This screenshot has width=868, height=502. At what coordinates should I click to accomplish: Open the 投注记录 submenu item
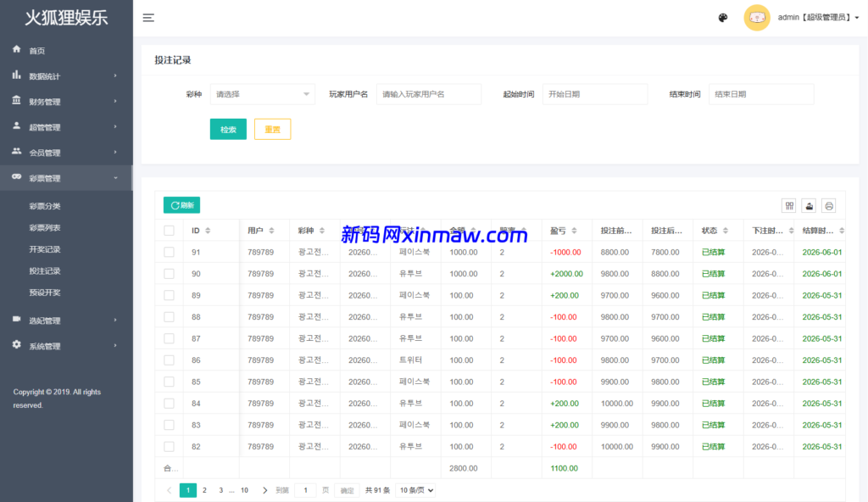(45, 271)
